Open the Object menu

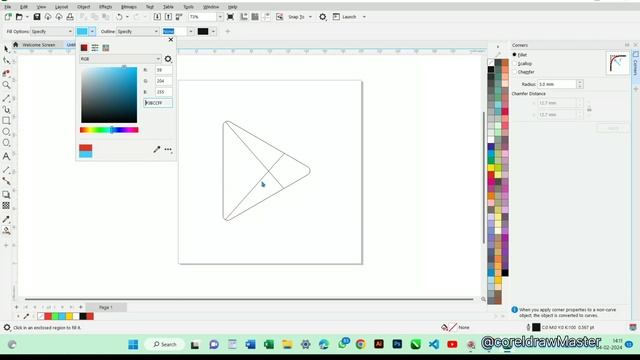click(84, 7)
